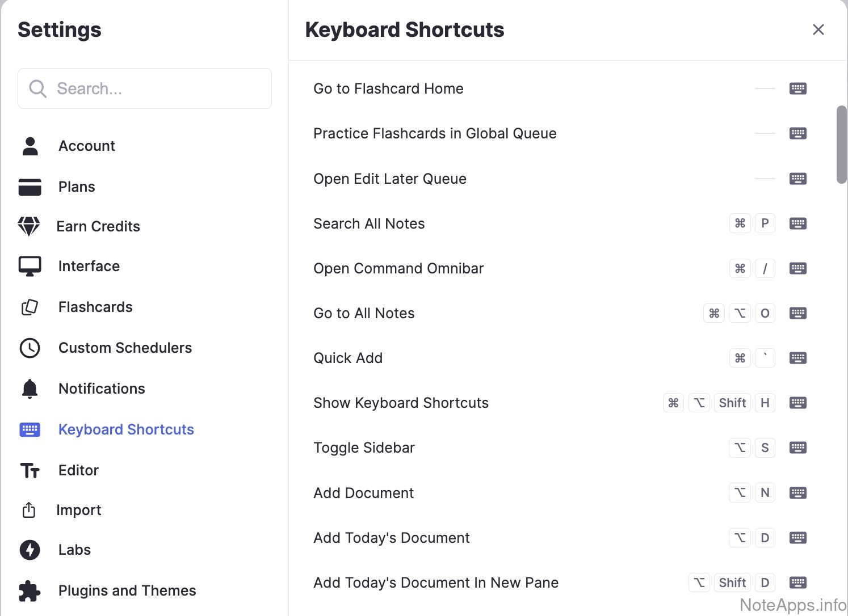Go to Flashcards settings
Viewport: 848px width, 616px height.
point(95,307)
